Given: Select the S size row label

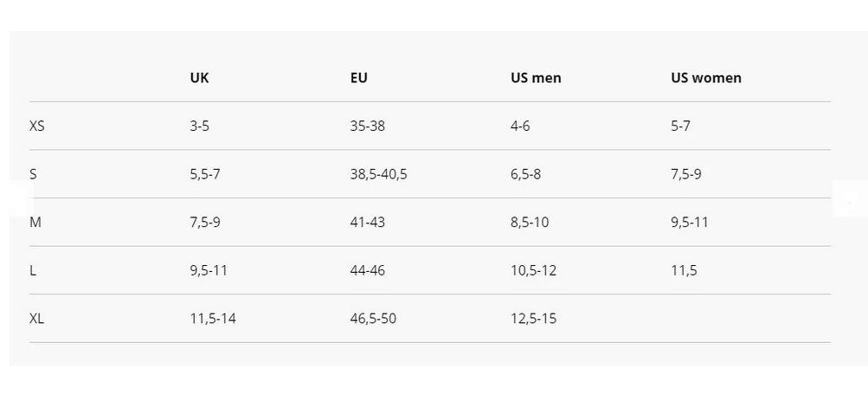Looking at the screenshot, I should click(x=33, y=174).
